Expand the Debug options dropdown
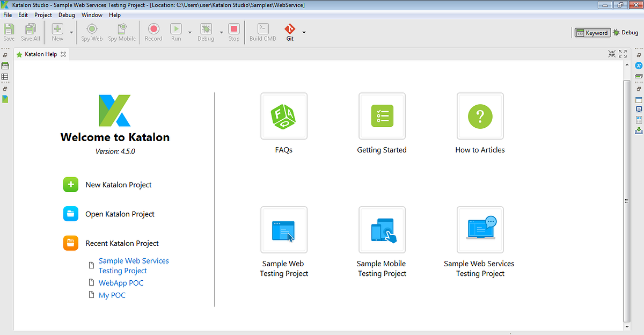644x335 pixels. tap(221, 32)
